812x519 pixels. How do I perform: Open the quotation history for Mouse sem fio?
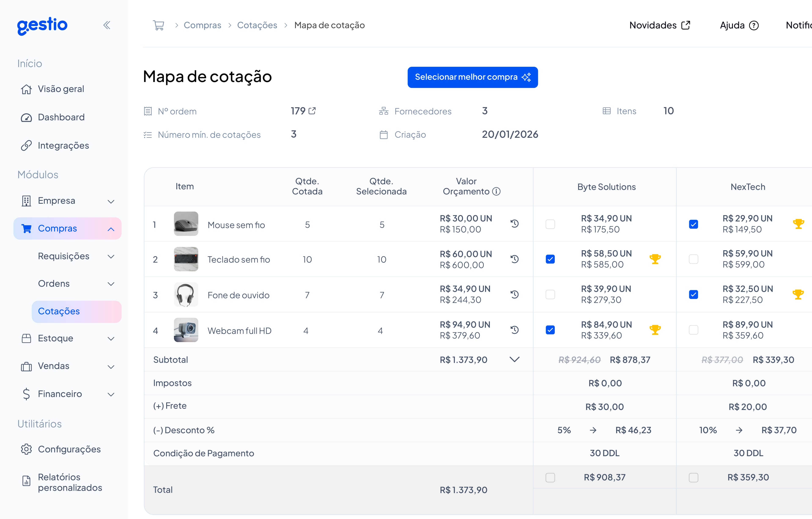click(x=514, y=223)
